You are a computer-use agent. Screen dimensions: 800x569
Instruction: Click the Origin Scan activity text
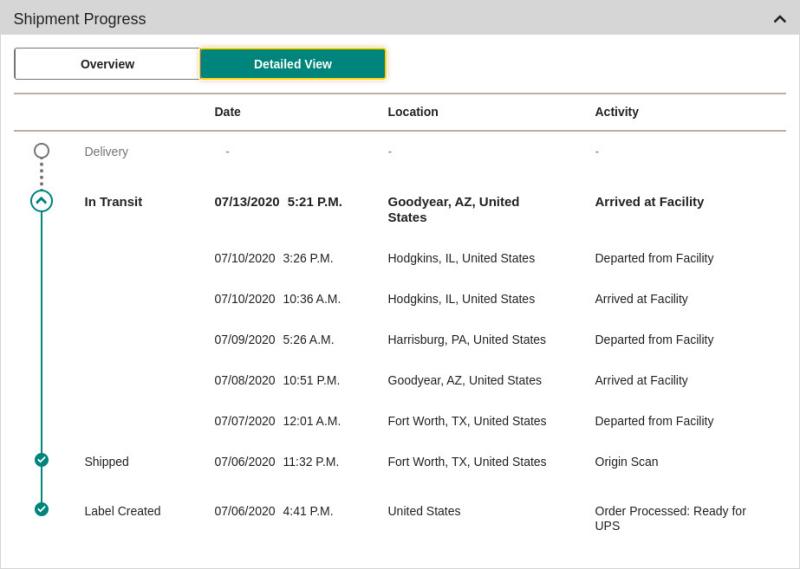pyautogui.click(x=626, y=462)
